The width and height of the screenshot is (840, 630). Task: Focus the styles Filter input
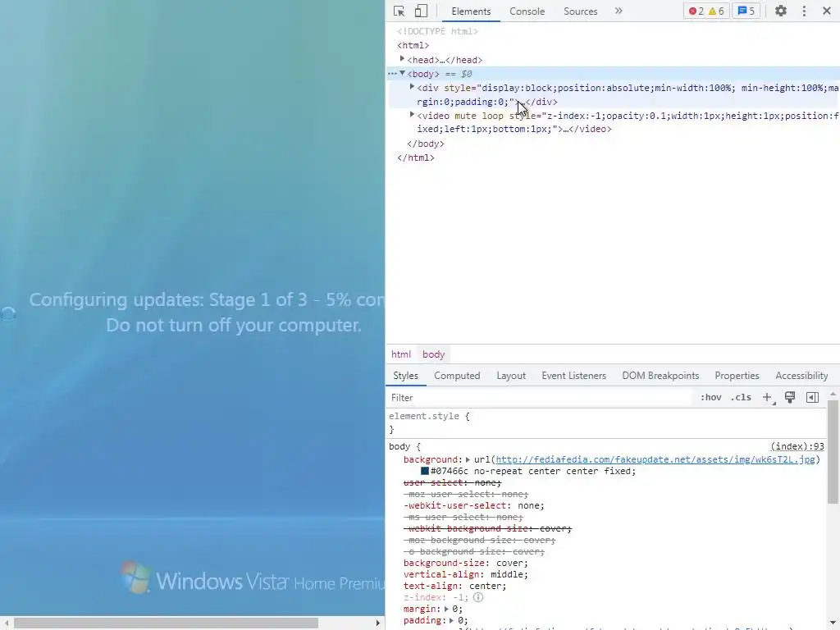(x=538, y=398)
